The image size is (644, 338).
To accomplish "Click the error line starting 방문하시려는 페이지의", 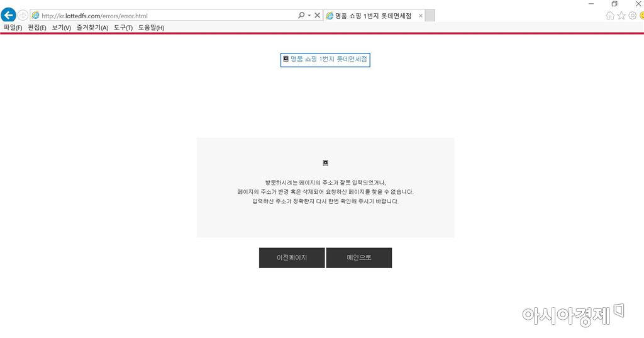I will click(x=325, y=183).
